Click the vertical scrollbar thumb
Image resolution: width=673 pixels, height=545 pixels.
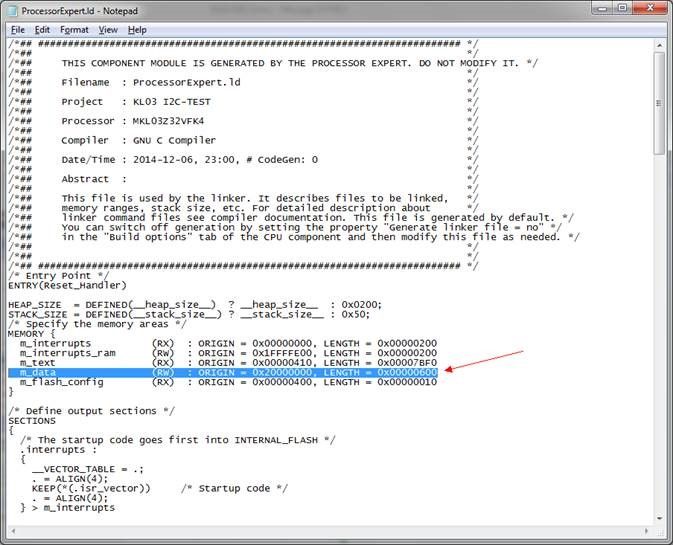click(660, 103)
